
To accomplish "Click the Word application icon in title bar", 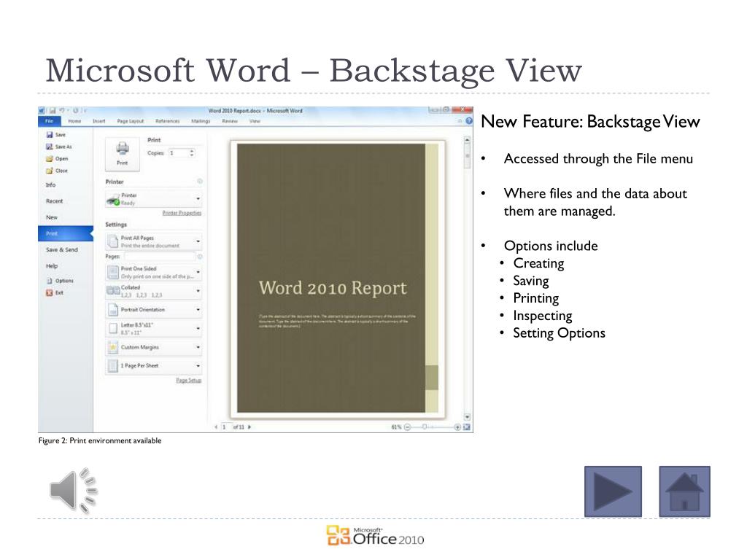I will click(42, 111).
